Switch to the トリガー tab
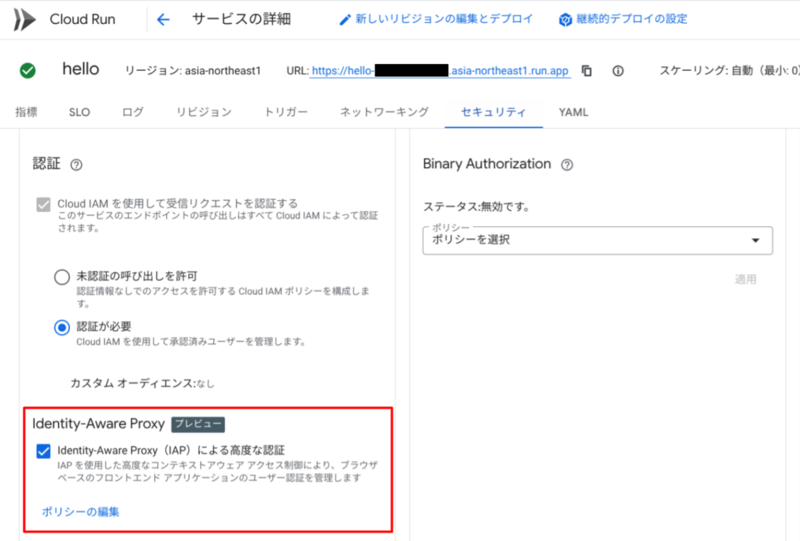 point(286,112)
